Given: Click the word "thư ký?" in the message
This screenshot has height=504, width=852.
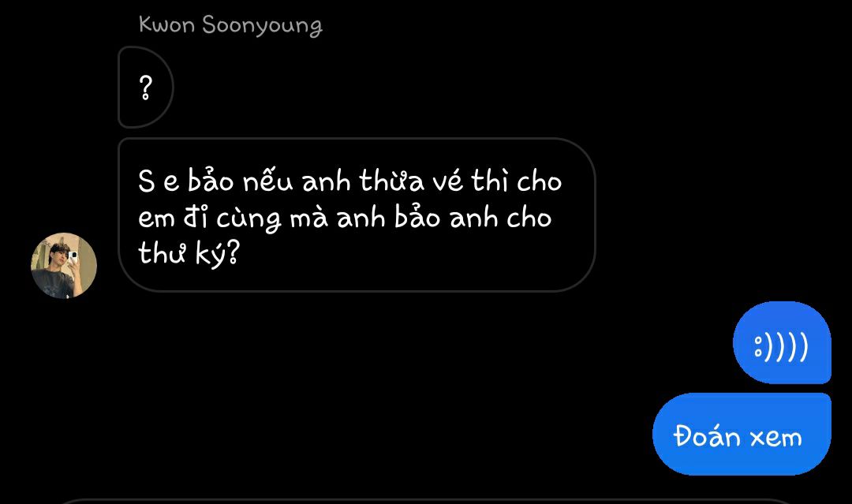Looking at the screenshot, I should [x=189, y=254].
